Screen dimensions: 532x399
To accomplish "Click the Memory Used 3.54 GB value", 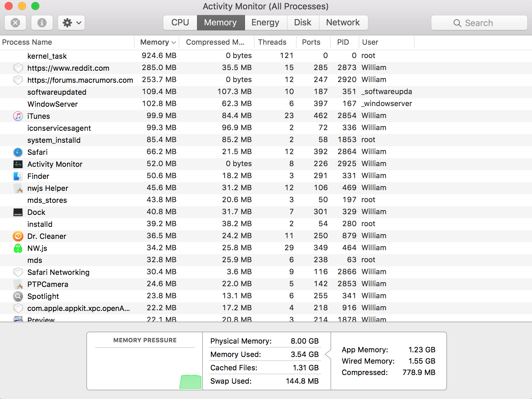I will coord(305,354).
